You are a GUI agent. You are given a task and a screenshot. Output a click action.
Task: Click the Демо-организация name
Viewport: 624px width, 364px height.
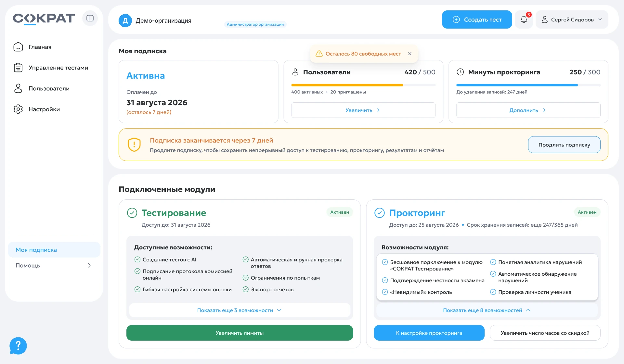click(163, 20)
